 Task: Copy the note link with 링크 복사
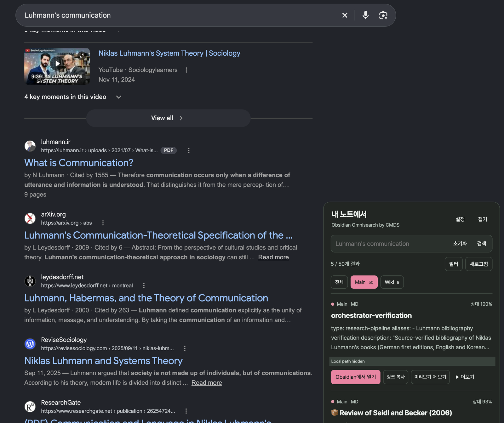396,377
